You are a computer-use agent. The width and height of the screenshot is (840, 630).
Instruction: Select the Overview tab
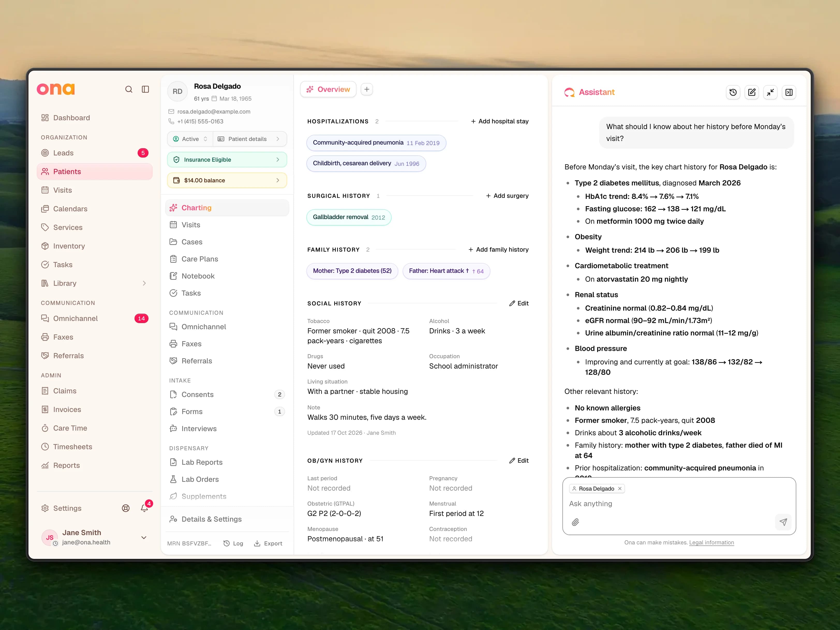(x=329, y=89)
